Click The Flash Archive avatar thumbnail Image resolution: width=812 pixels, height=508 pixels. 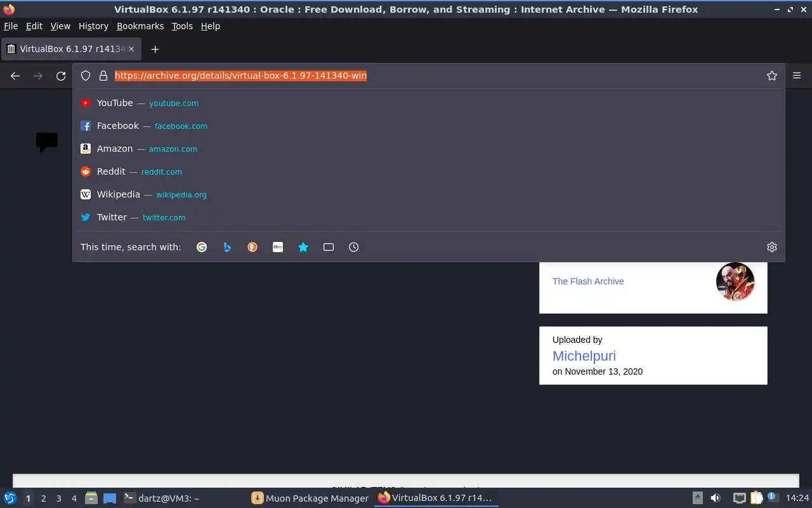pyautogui.click(x=735, y=281)
